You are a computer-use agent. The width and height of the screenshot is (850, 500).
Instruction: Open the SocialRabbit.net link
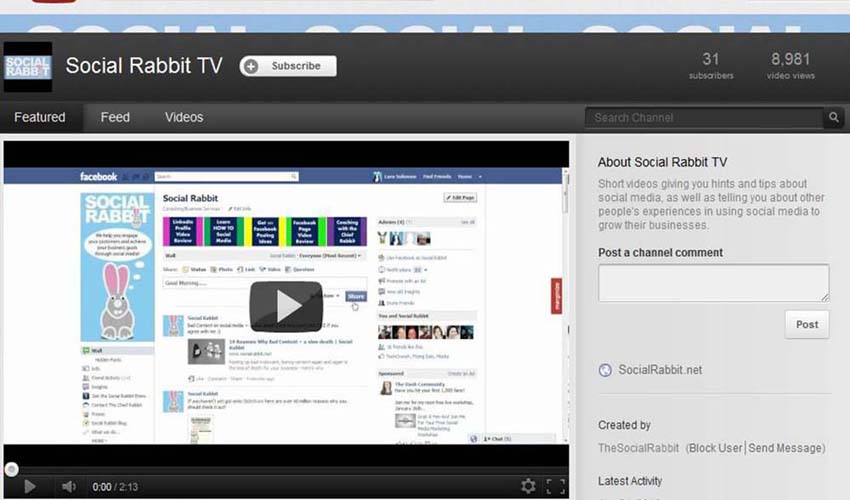point(660,370)
